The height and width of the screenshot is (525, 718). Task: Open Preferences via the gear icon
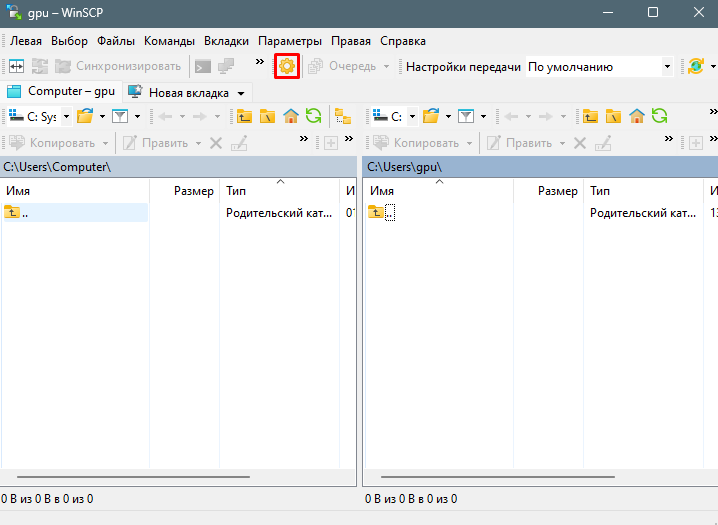(x=287, y=66)
